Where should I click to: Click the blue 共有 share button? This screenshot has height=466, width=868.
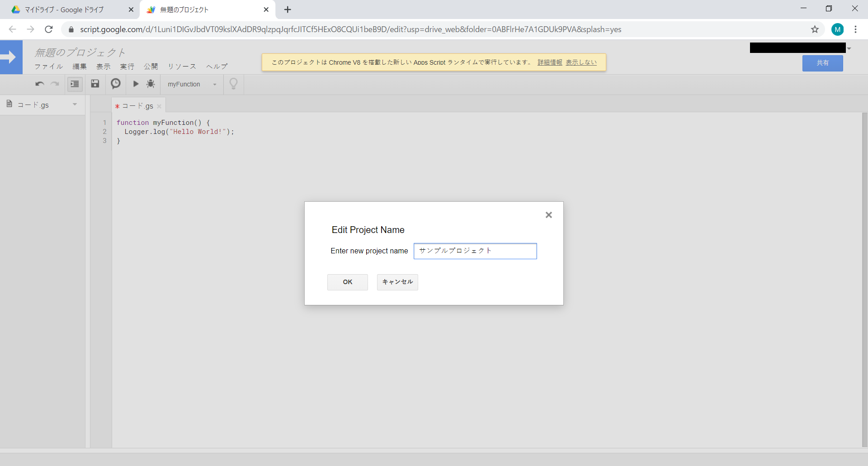pos(822,63)
